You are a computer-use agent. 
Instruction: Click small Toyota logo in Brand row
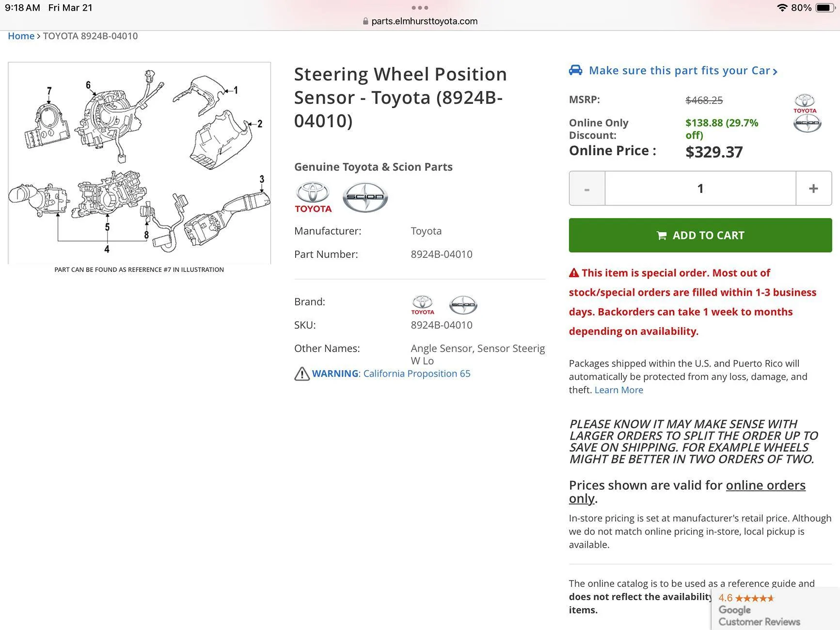[423, 305]
